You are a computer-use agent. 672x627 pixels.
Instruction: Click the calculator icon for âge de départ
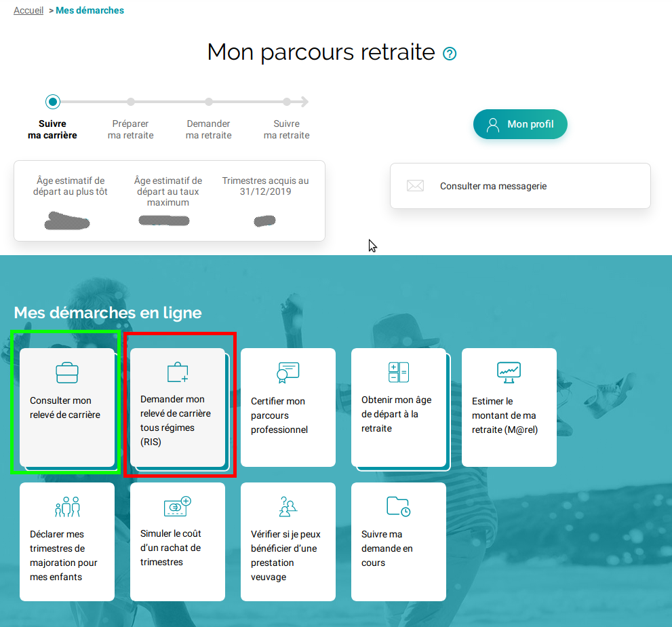click(399, 373)
